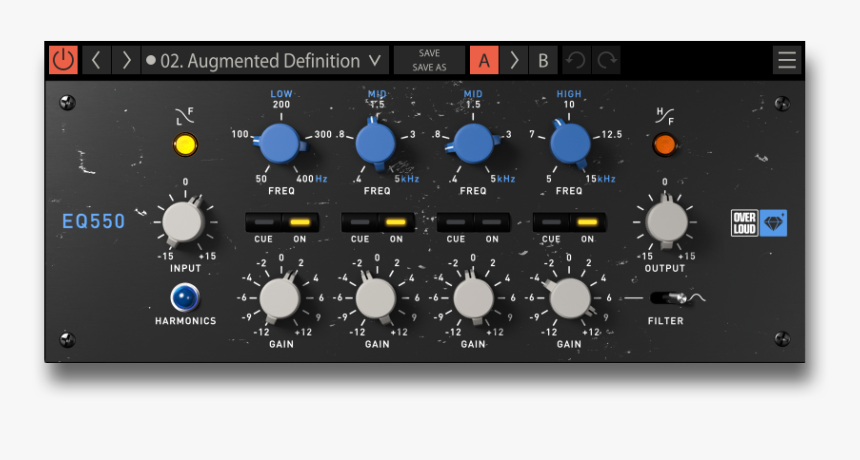860x460 pixels.
Task: Click the LOW band GAIN knob
Action: (280, 298)
